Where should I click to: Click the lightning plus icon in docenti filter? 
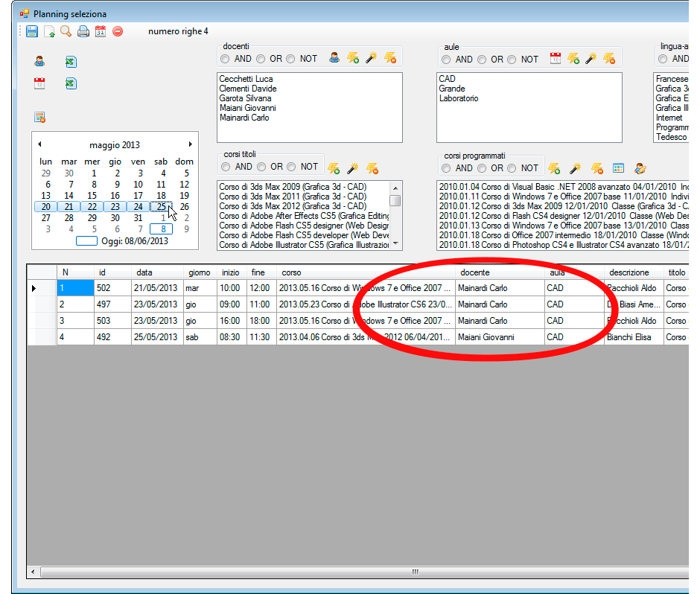point(353,57)
